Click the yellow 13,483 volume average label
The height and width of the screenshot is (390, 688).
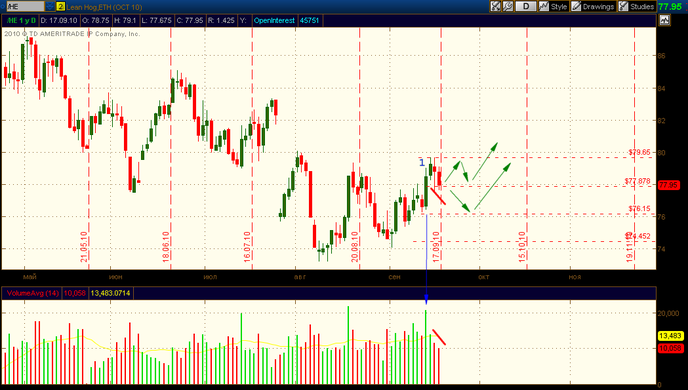[670, 336]
